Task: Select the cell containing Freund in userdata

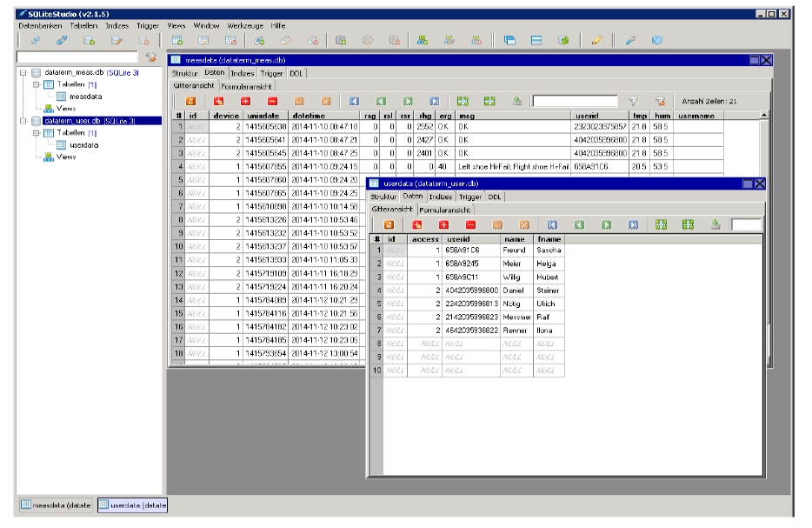Action: pos(516,251)
